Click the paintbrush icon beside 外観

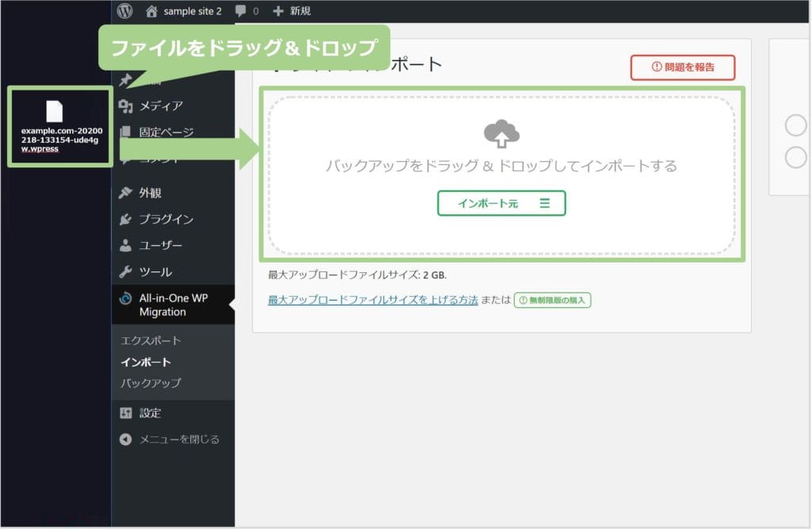125,193
